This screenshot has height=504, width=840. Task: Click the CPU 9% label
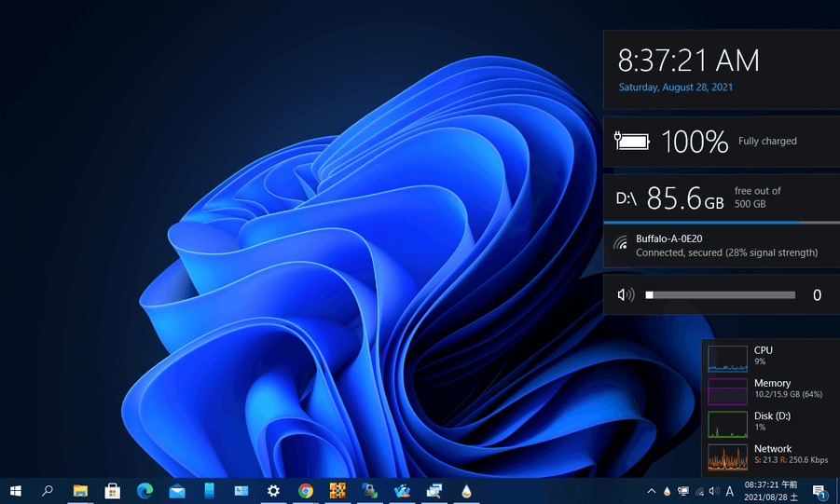[x=764, y=355]
